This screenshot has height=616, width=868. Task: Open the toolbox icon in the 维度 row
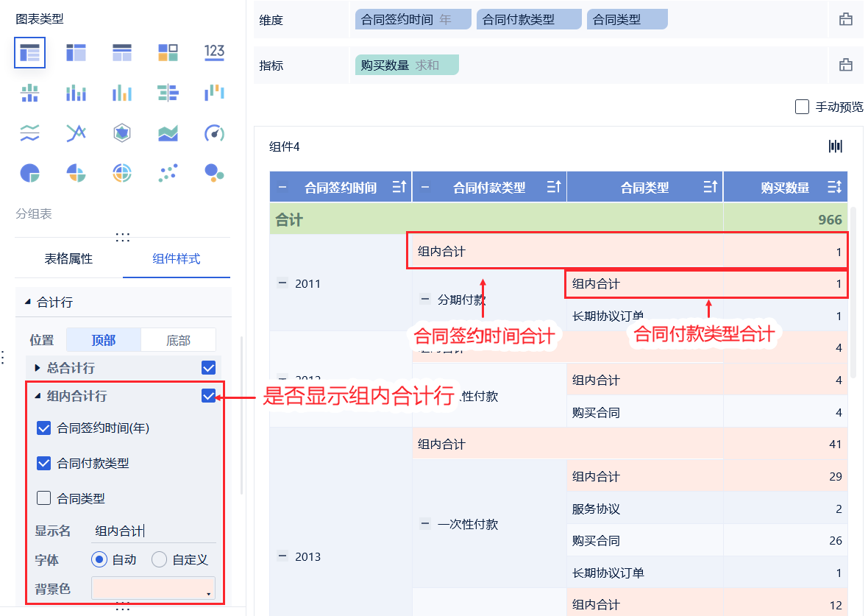pos(846,19)
